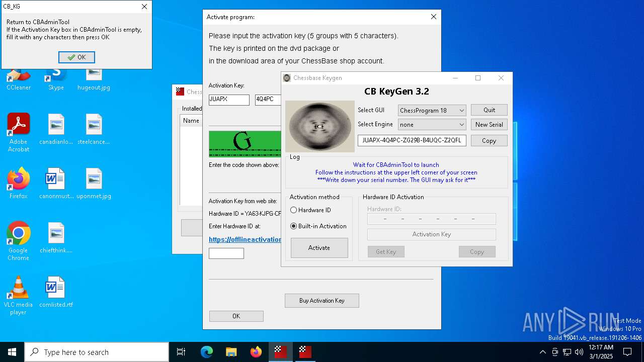Open chiefthink... image file on desktop
This screenshot has height=362, width=644.
pyautogui.click(x=56, y=237)
